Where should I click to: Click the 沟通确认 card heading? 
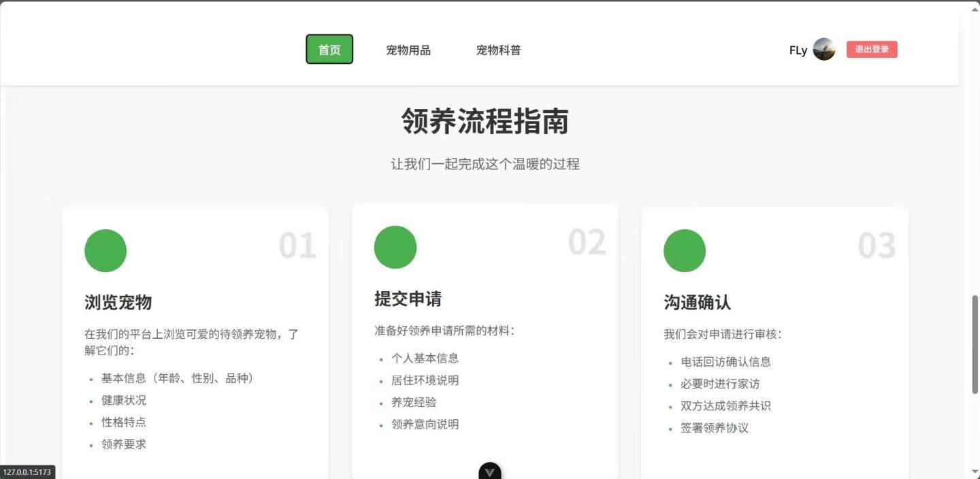[697, 302]
